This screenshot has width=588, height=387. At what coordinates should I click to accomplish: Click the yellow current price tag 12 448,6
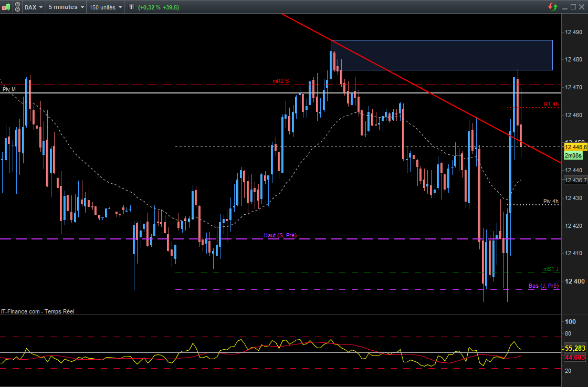tap(575, 147)
